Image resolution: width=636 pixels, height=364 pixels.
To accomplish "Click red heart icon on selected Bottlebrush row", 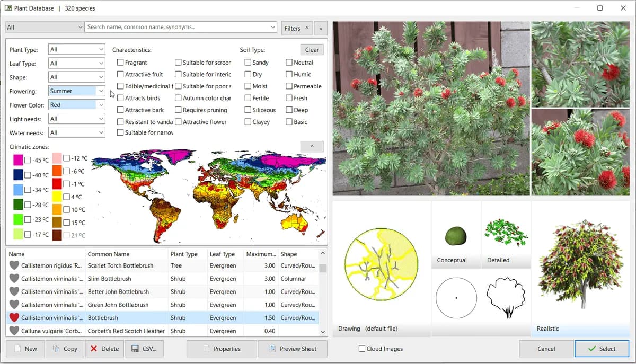I will point(14,318).
